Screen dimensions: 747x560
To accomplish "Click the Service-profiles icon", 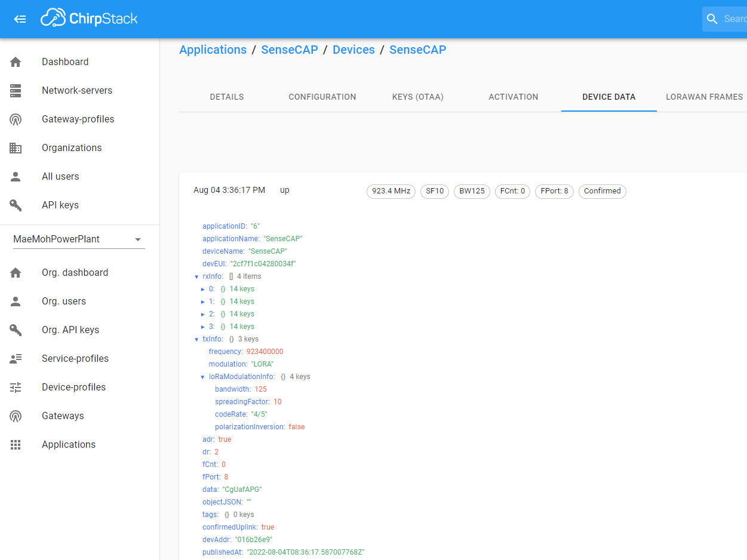I will (x=16, y=359).
